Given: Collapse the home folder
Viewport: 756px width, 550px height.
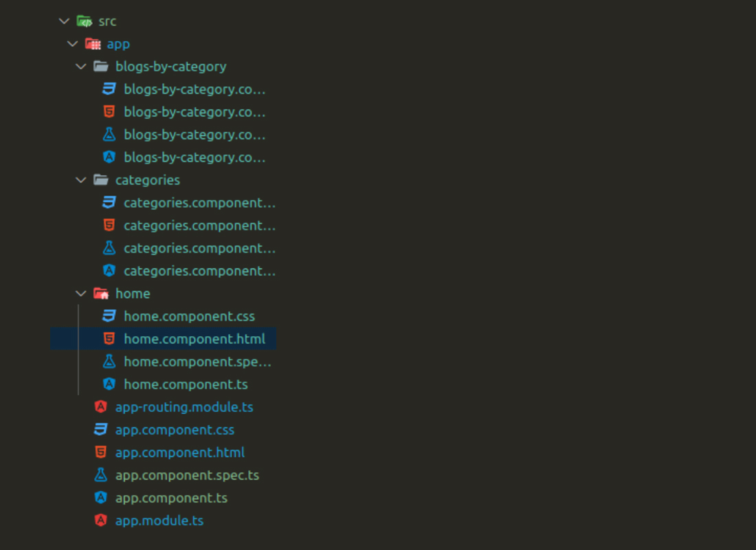Looking at the screenshot, I should coord(80,293).
